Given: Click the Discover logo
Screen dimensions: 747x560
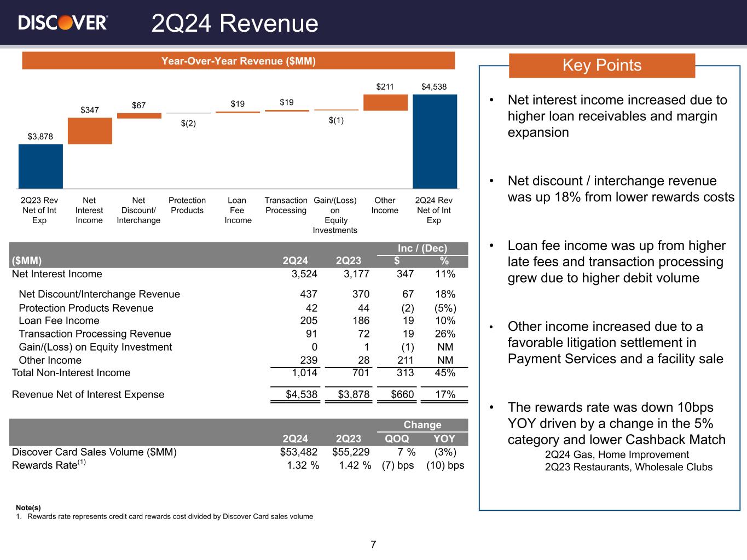Looking at the screenshot, I should tap(63, 22).
